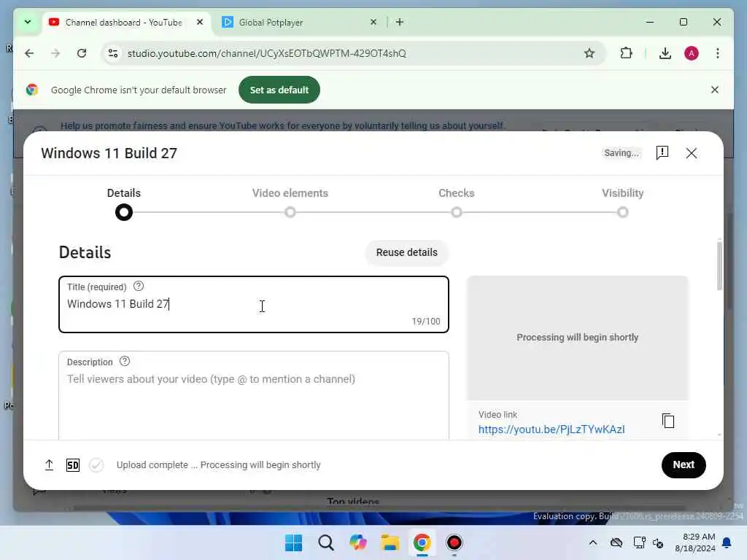
Task: Click the dialog's vertical scrollbar
Action: click(x=719, y=265)
